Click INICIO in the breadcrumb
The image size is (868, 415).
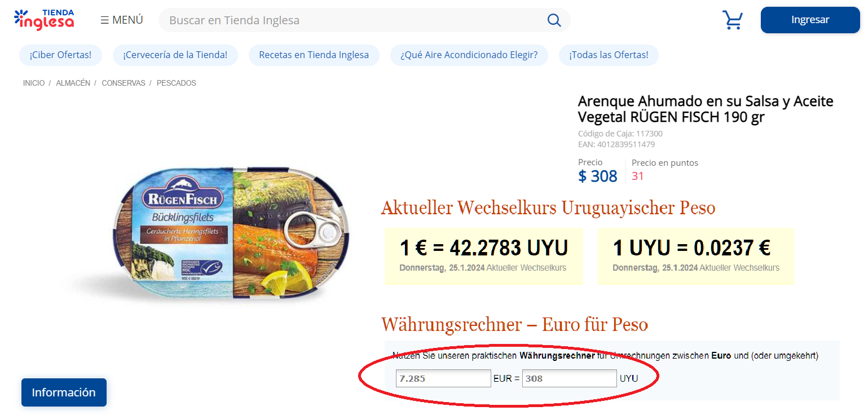34,83
